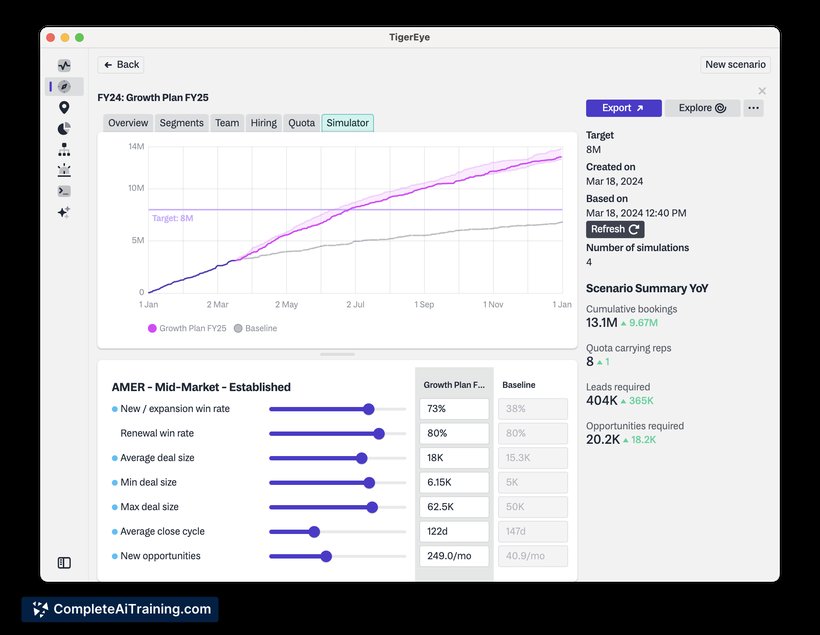Click the Max deal size slider handle

click(x=372, y=507)
